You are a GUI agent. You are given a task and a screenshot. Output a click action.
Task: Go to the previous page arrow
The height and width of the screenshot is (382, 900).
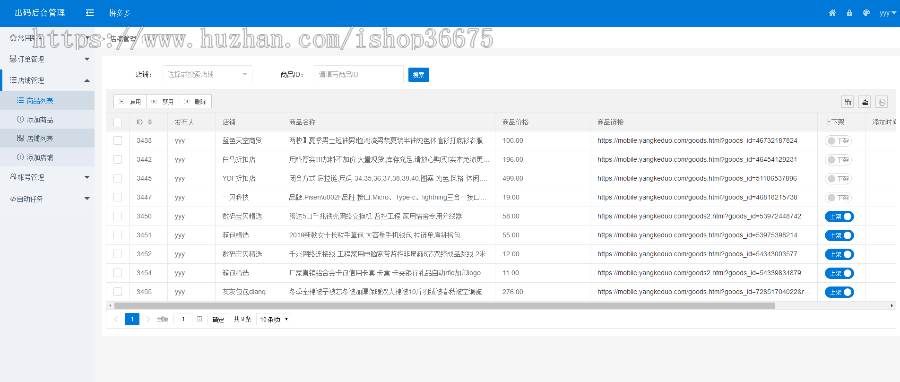pos(117,319)
